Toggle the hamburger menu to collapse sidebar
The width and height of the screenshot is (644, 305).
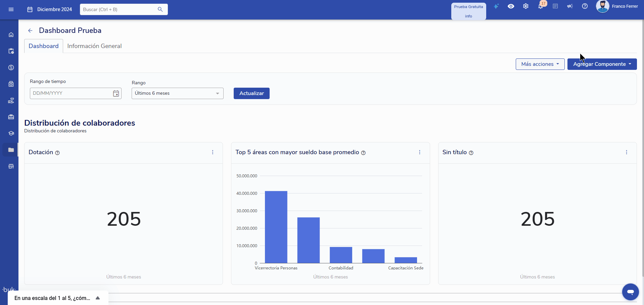(11, 9)
